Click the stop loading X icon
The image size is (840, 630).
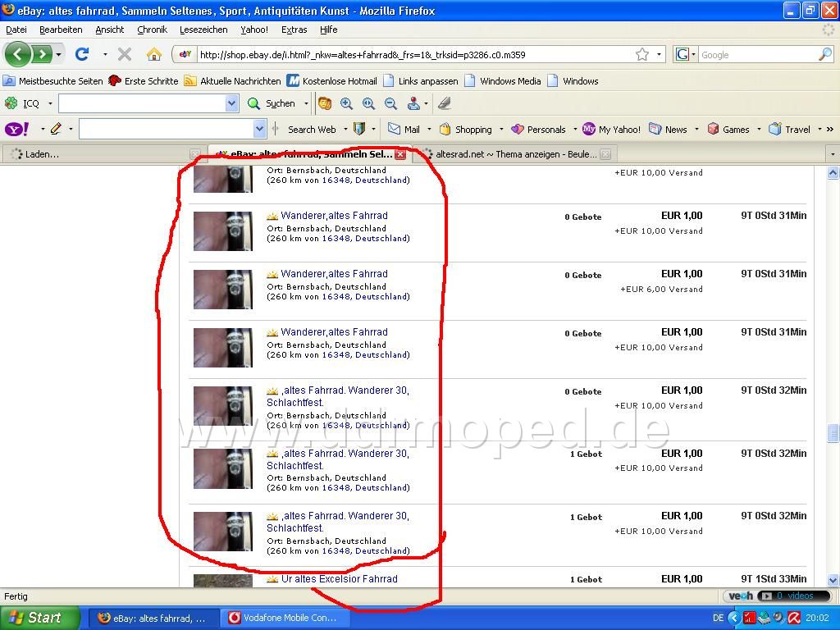pos(125,54)
